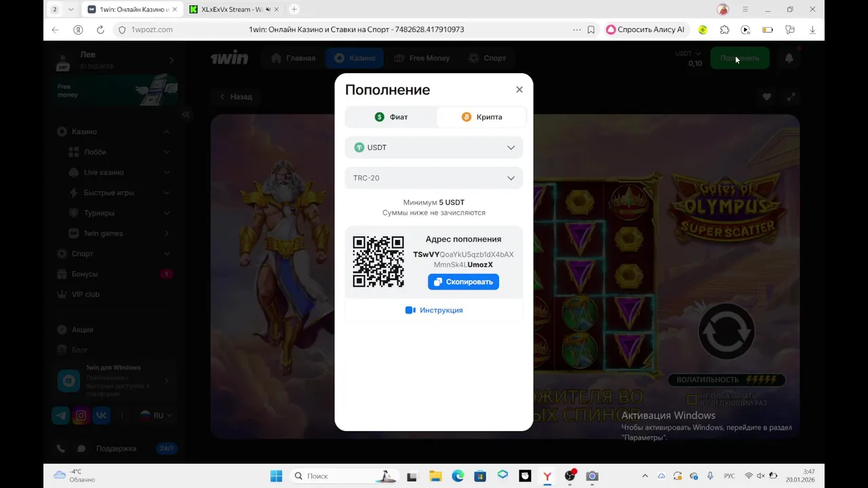Open Yandex home via the Я icon
The width and height of the screenshot is (868, 488).
[x=78, y=30]
